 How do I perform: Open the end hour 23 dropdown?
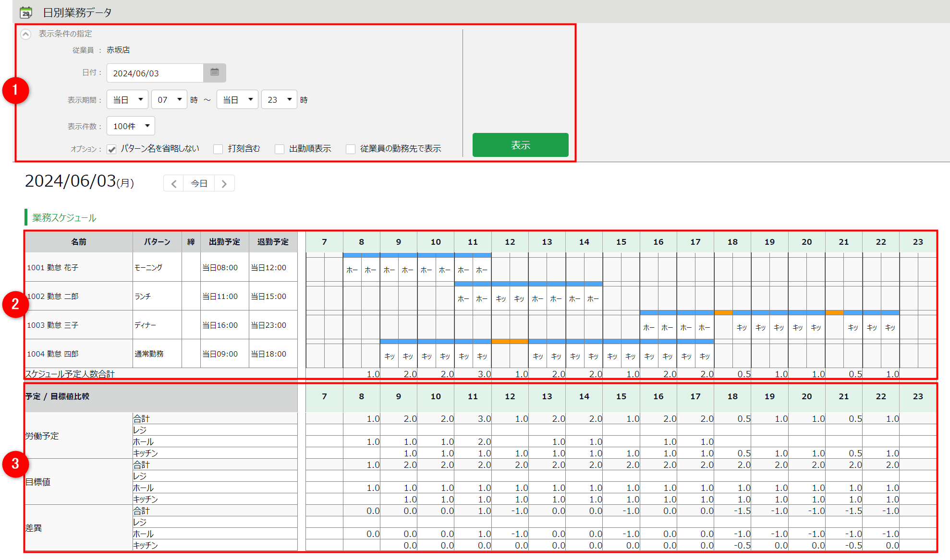click(279, 100)
